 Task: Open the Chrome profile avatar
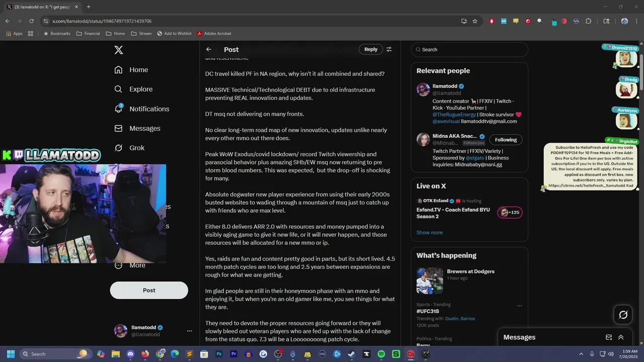624,21
